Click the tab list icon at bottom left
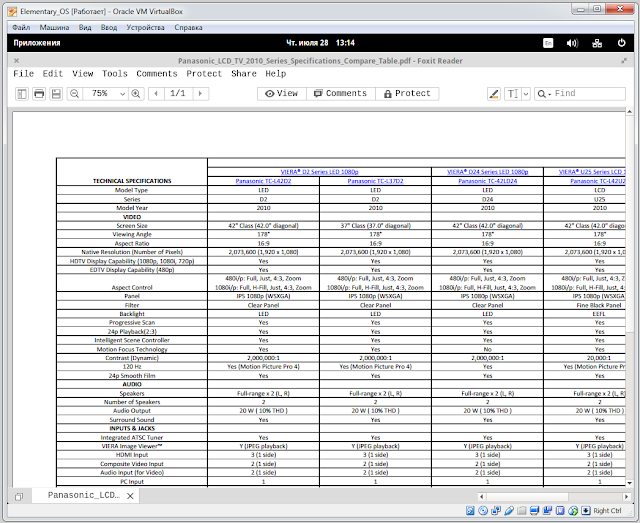Viewport: 640px width, 523px height. [x=19, y=496]
